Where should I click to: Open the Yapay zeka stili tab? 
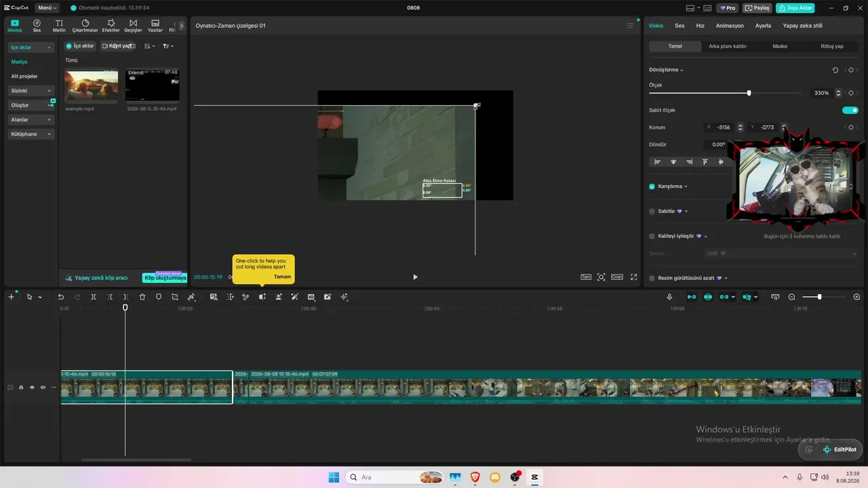[802, 26]
